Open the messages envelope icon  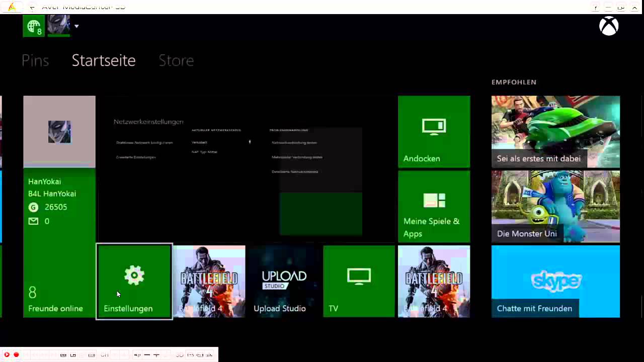click(33, 221)
